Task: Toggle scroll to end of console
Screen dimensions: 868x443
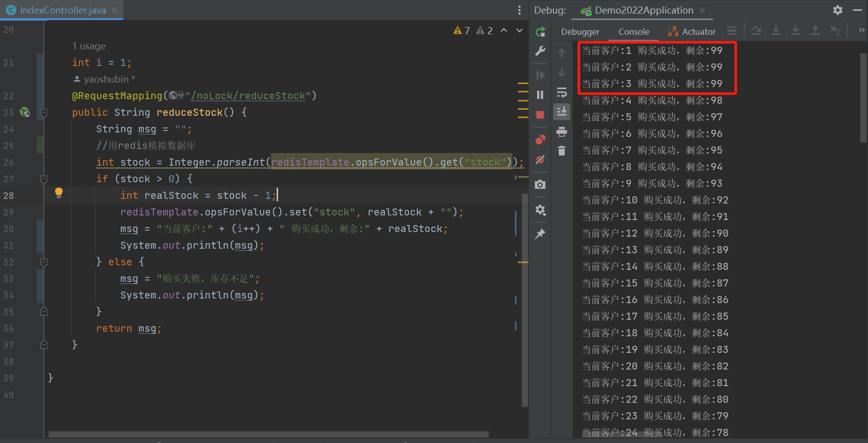Action: pos(562,112)
